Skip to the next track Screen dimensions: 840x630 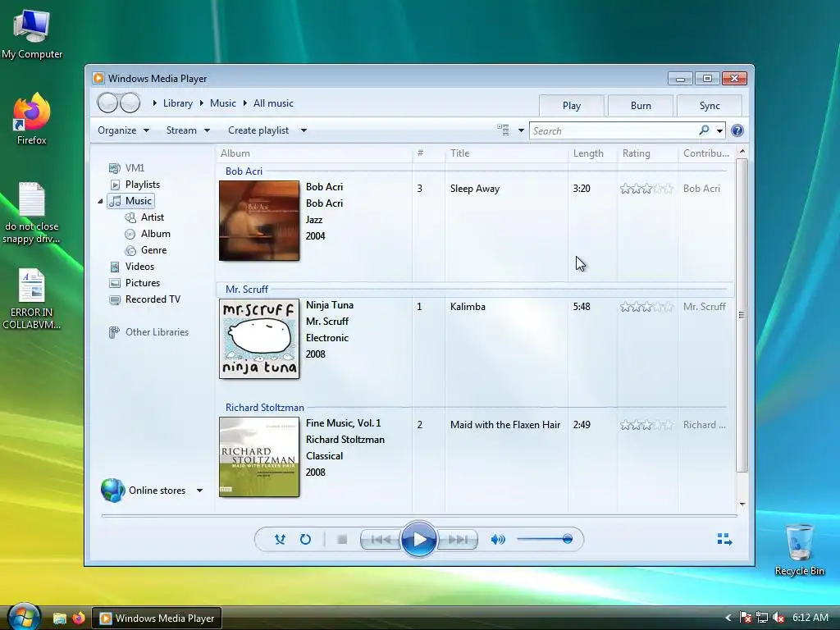click(x=458, y=540)
